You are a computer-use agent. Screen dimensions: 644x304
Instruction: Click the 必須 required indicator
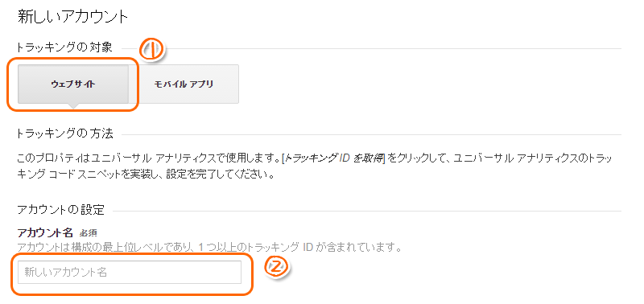(88, 233)
